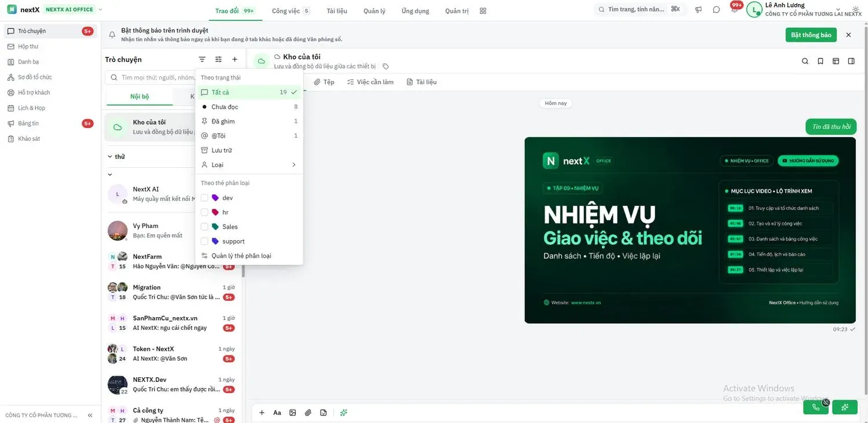Open the notifications bell with 99+ badge
This screenshot has width=868, height=423.
click(734, 8)
